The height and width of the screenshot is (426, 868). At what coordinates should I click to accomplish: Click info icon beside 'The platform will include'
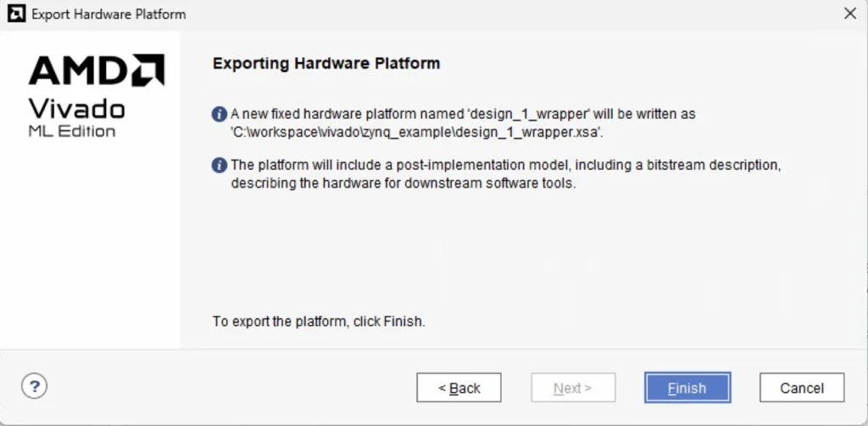tap(220, 165)
